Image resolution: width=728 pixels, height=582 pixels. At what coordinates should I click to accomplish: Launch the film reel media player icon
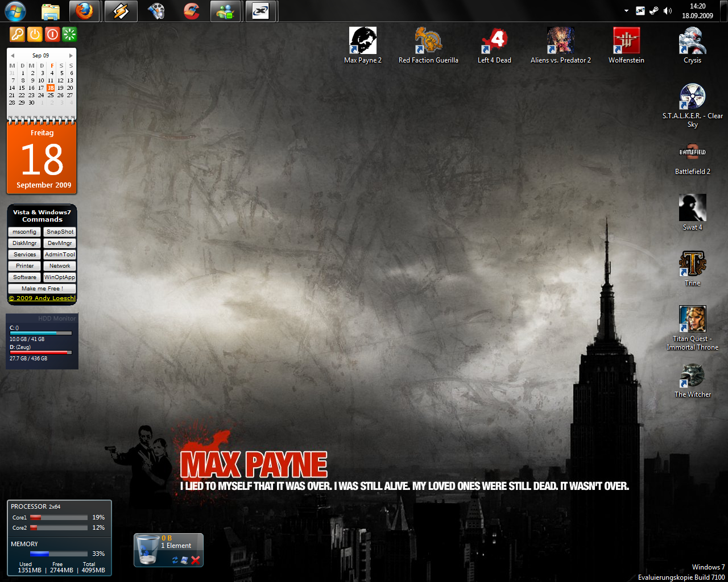tap(156, 11)
